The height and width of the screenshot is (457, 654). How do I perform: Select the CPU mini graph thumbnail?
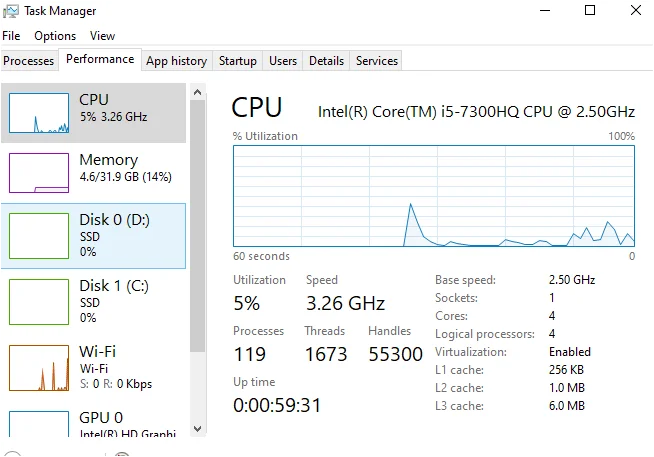[39, 113]
